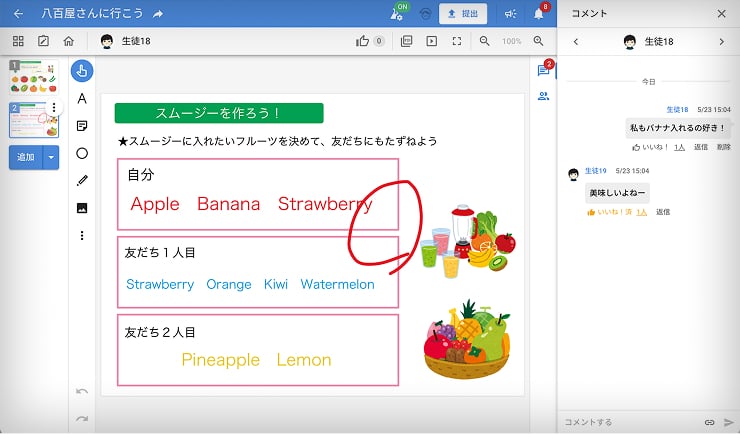Select the sticky note tool
Viewport: 740px width, 434px height.
coord(82,126)
